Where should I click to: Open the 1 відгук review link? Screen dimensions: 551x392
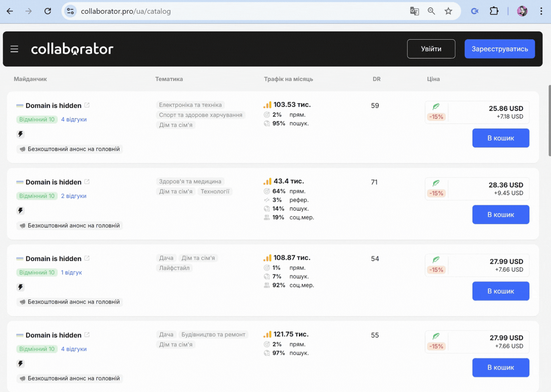coord(71,272)
